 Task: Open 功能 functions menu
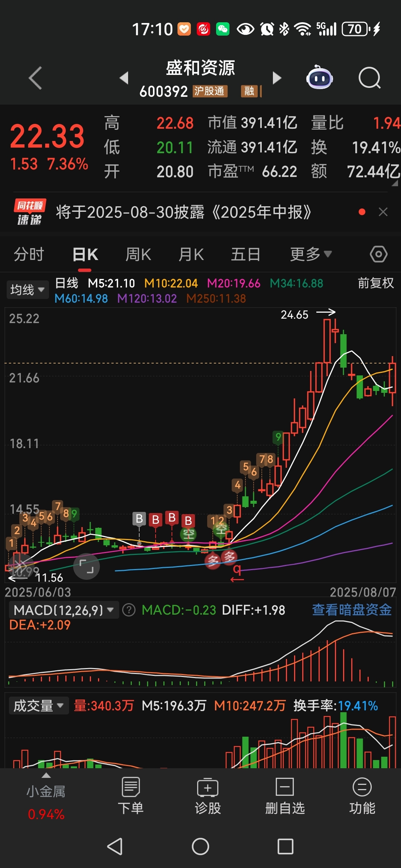point(362,796)
